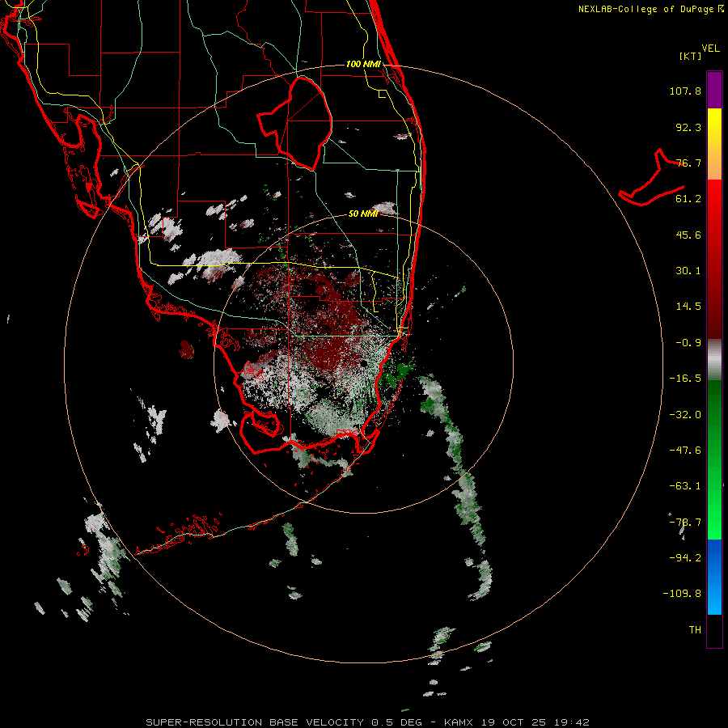The height and width of the screenshot is (728, 728).
Task: Click the -78.7 scale value
Action: [x=685, y=523]
